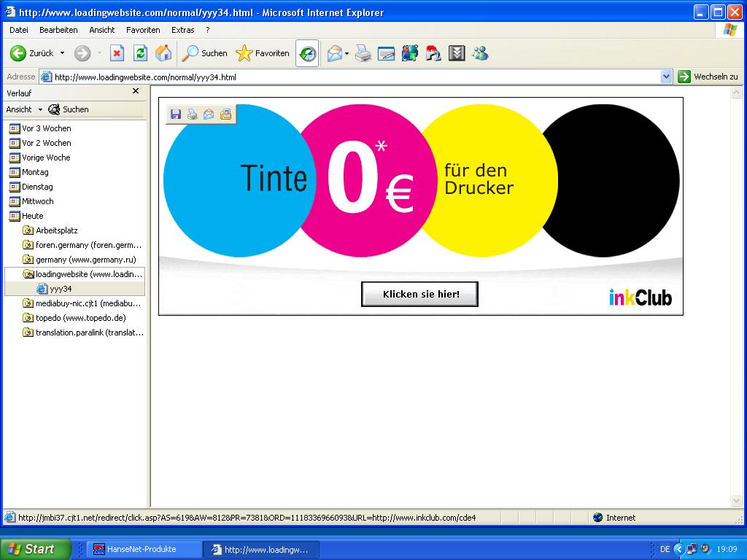This screenshot has width=747, height=560.
Task: Open the Ansicht menu in menu bar
Action: point(102,29)
